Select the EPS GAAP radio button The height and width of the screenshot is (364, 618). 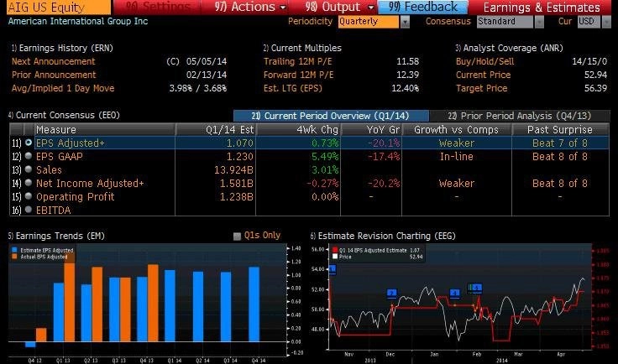pos(29,156)
